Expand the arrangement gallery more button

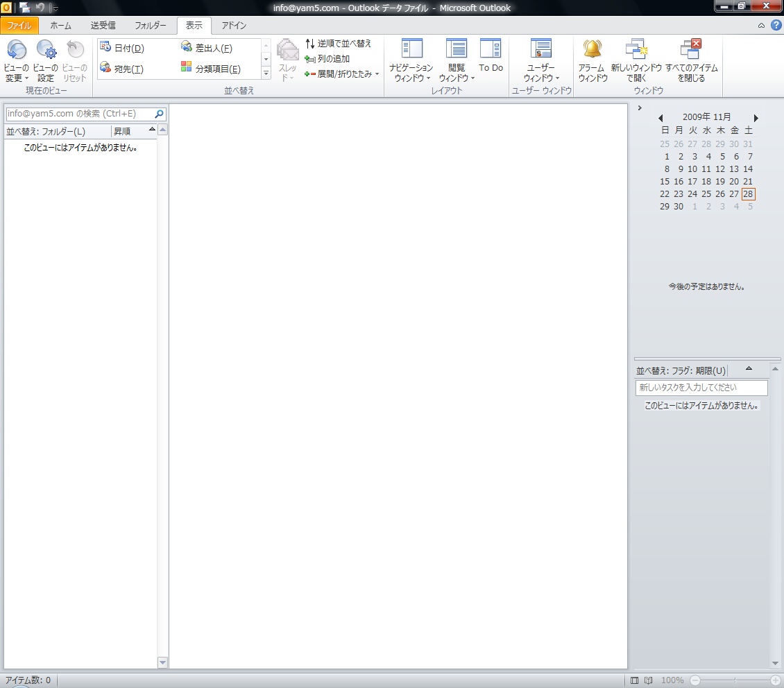pyautogui.click(x=266, y=73)
